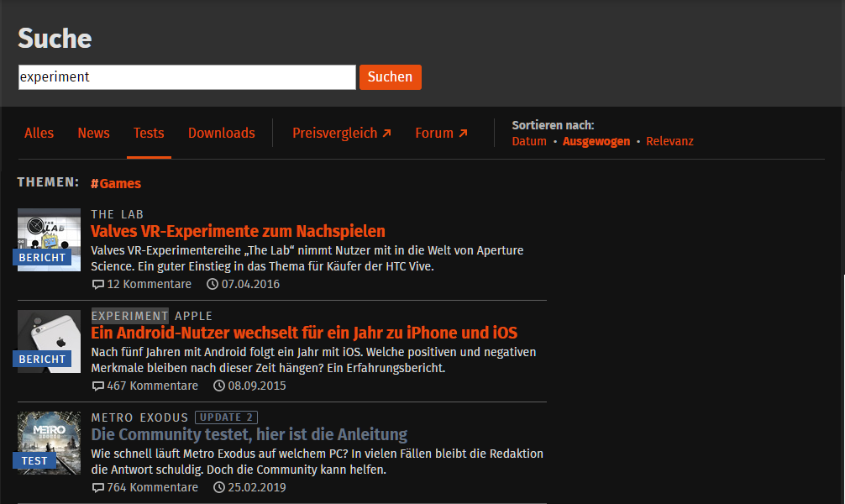Click comment bubble icon beside 467 Kommentare
Image resolution: width=845 pixels, height=504 pixels.
point(97,386)
